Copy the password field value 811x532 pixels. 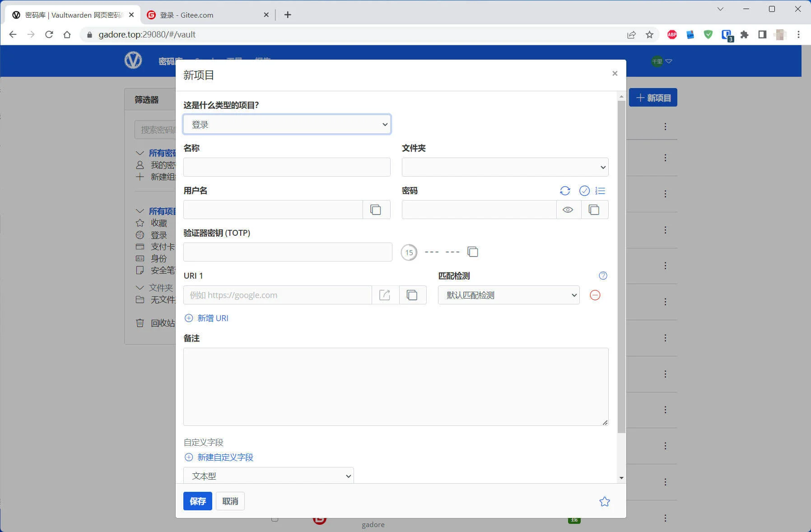[594, 210]
